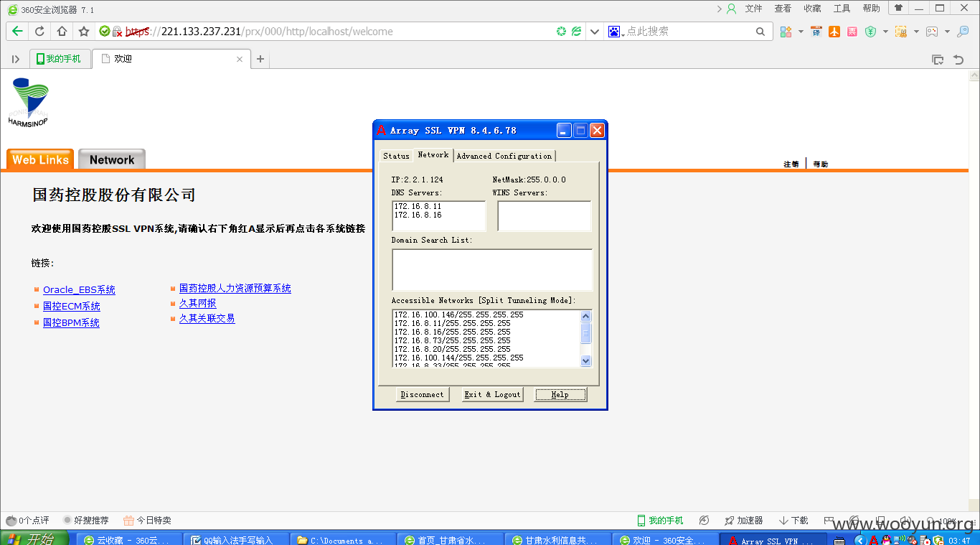The image size is (980, 545).
Task: Open the 收藏 menu
Action: [812, 9]
